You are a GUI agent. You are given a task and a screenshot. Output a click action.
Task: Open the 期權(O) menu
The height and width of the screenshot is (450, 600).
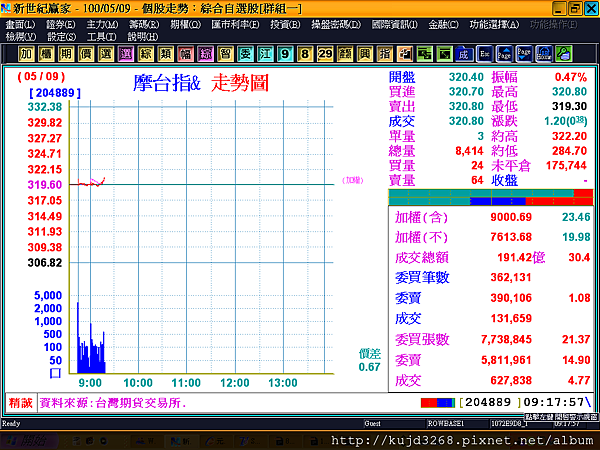185,24
